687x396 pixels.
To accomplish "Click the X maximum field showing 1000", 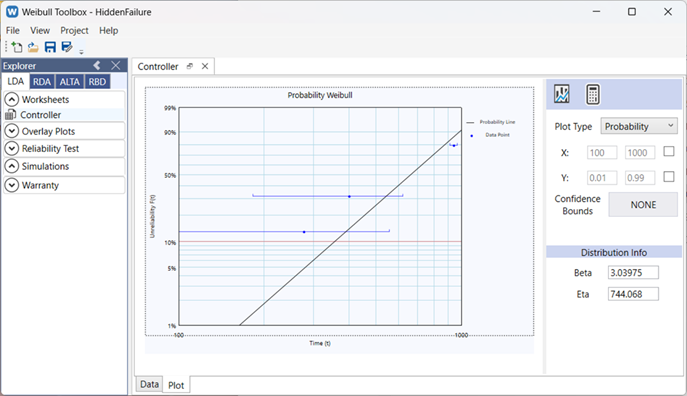I will [x=640, y=152].
